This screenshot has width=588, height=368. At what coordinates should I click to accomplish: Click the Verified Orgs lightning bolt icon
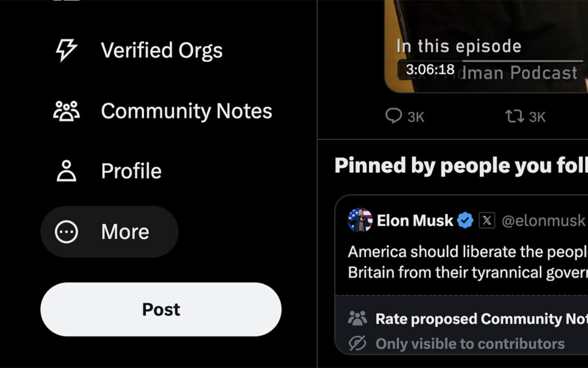pos(66,50)
